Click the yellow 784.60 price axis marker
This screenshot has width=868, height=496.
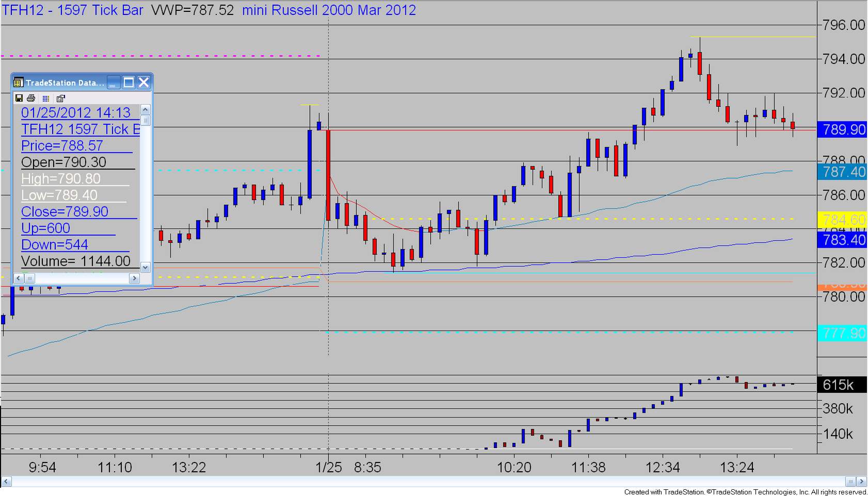point(843,220)
